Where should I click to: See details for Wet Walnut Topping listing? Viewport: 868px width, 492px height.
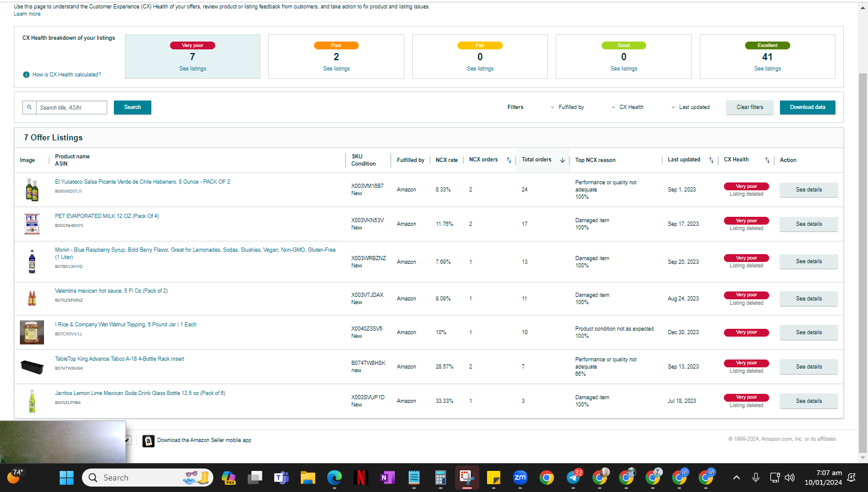tap(809, 332)
